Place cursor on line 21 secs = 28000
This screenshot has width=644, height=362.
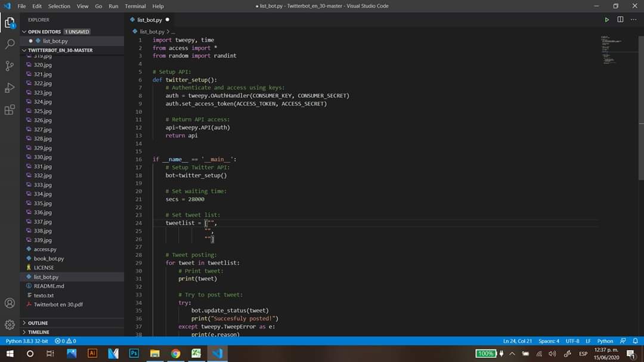pos(185,199)
